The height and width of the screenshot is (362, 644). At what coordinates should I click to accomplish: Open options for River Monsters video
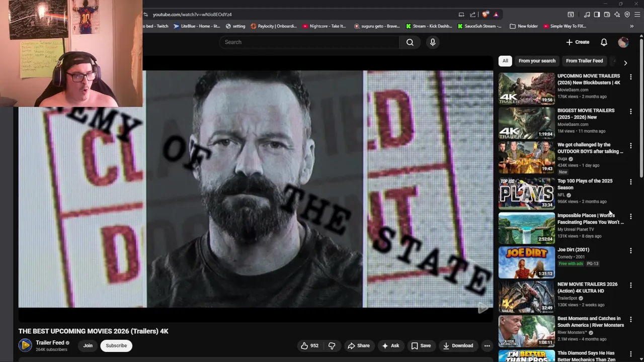(631, 319)
